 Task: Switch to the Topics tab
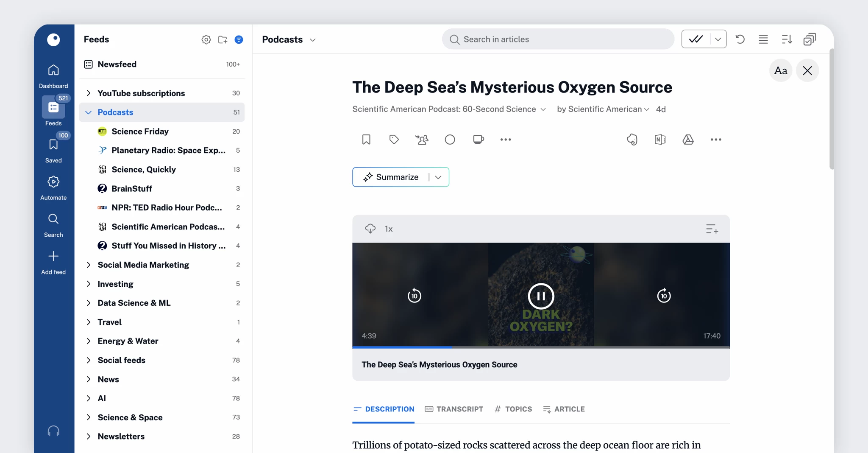[513, 409]
